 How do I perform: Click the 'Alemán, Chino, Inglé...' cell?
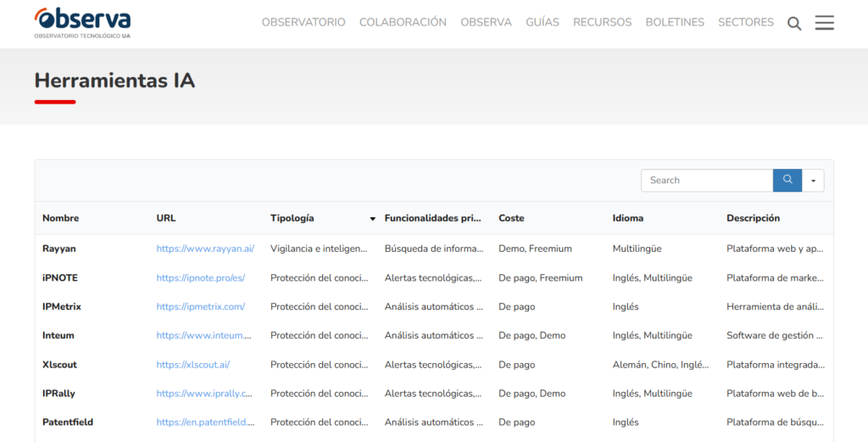pos(660,365)
